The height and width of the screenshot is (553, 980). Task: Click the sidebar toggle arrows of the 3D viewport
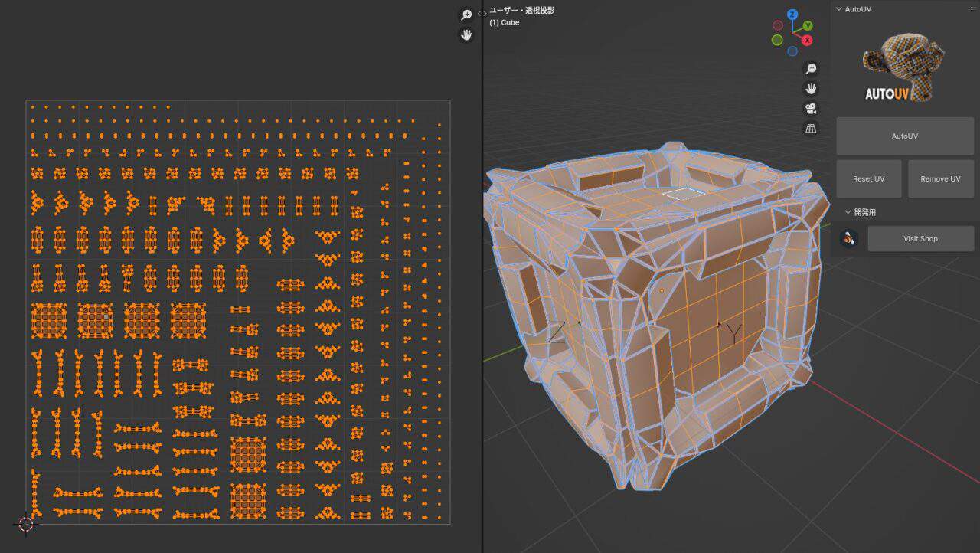pos(482,13)
